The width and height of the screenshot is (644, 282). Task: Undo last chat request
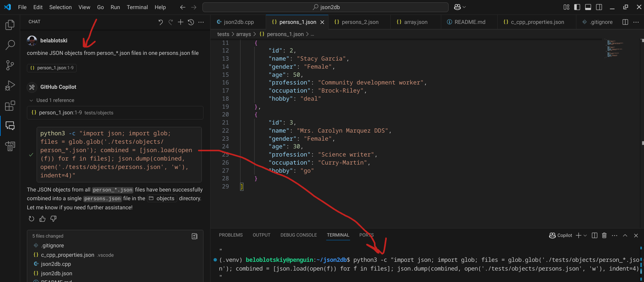point(160,22)
